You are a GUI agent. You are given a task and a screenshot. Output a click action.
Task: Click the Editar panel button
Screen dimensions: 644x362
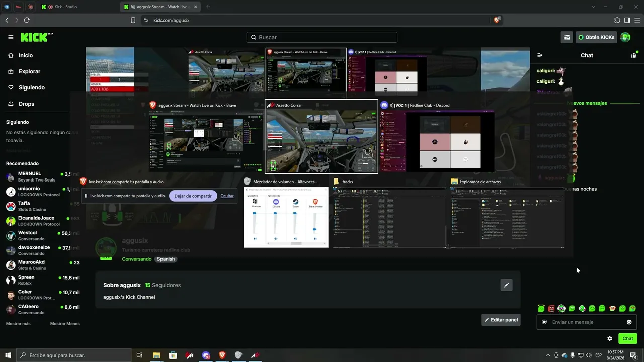point(501,320)
